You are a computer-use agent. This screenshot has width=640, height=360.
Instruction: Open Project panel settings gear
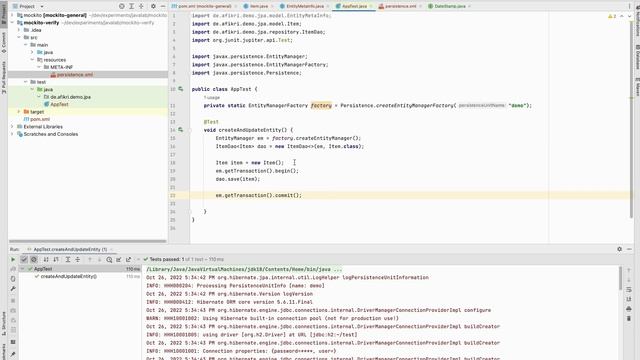pyautogui.click(x=153, y=7)
